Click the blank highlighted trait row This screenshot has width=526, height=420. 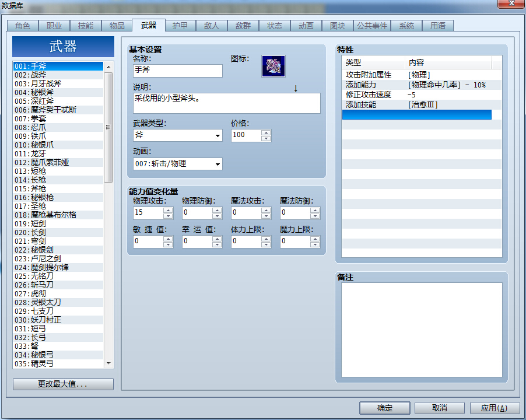tap(416, 114)
